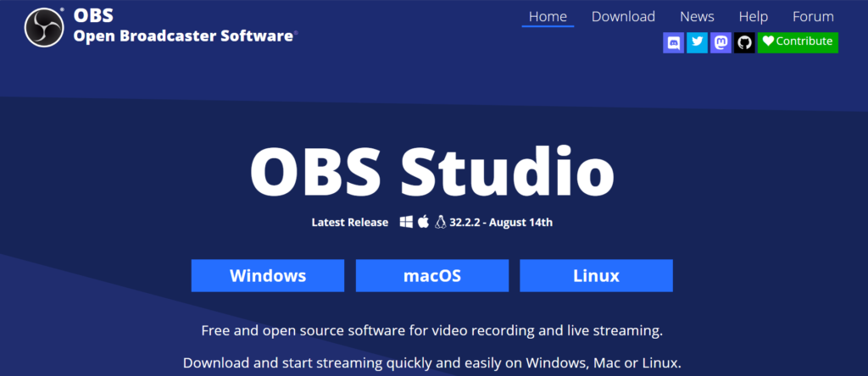868x376 pixels.
Task: Go to the Home nav item
Action: [x=548, y=17]
